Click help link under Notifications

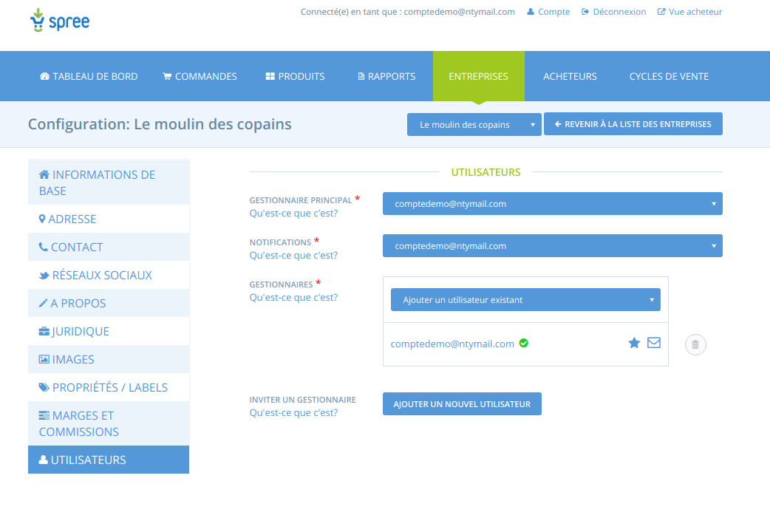pyautogui.click(x=293, y=256)
